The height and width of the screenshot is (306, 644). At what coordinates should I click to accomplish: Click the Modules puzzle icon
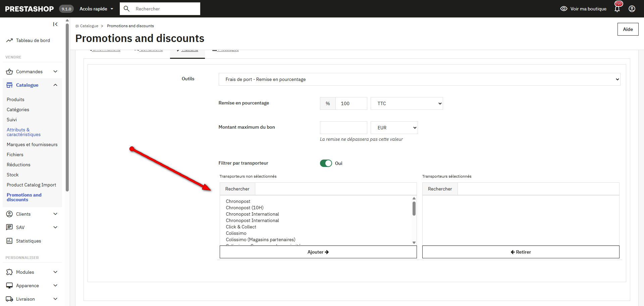[x=9, y=272]
